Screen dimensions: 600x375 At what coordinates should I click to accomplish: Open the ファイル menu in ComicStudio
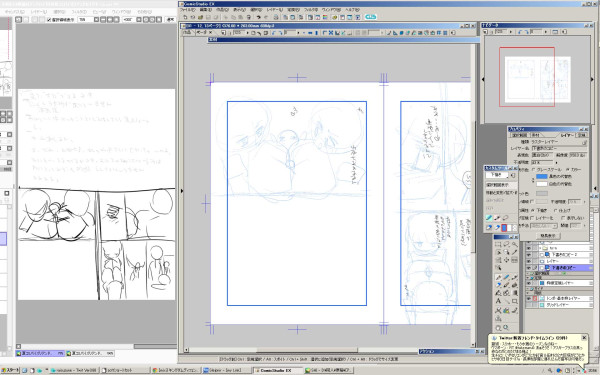click(187, 10)
